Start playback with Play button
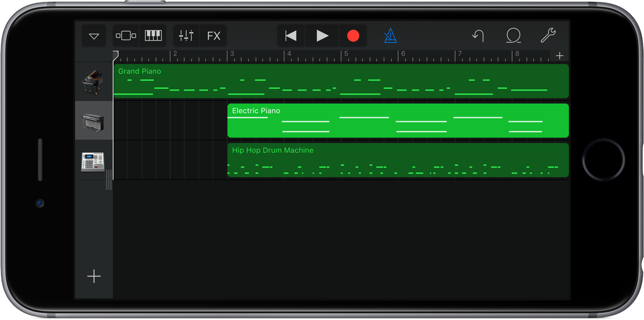 (322, 36)
